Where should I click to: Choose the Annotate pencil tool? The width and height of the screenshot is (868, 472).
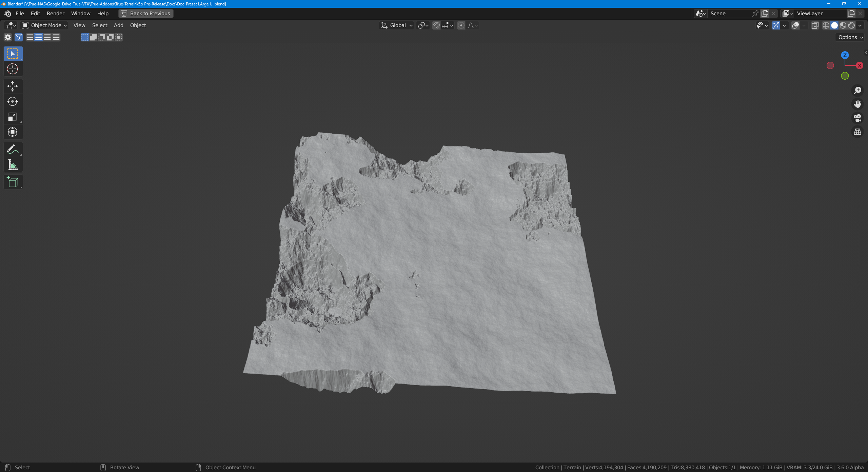[13, 149]
